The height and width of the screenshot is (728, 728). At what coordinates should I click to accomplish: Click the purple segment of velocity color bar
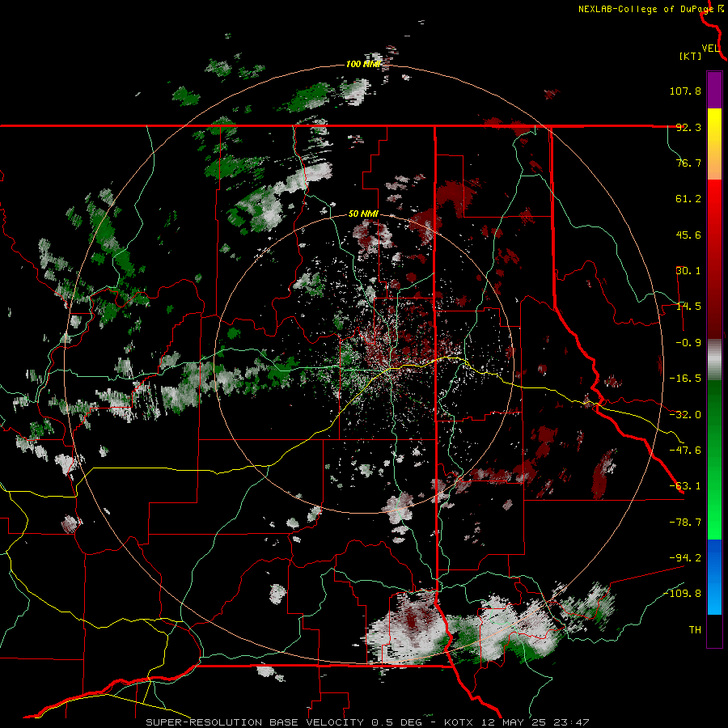pos(714,90)
